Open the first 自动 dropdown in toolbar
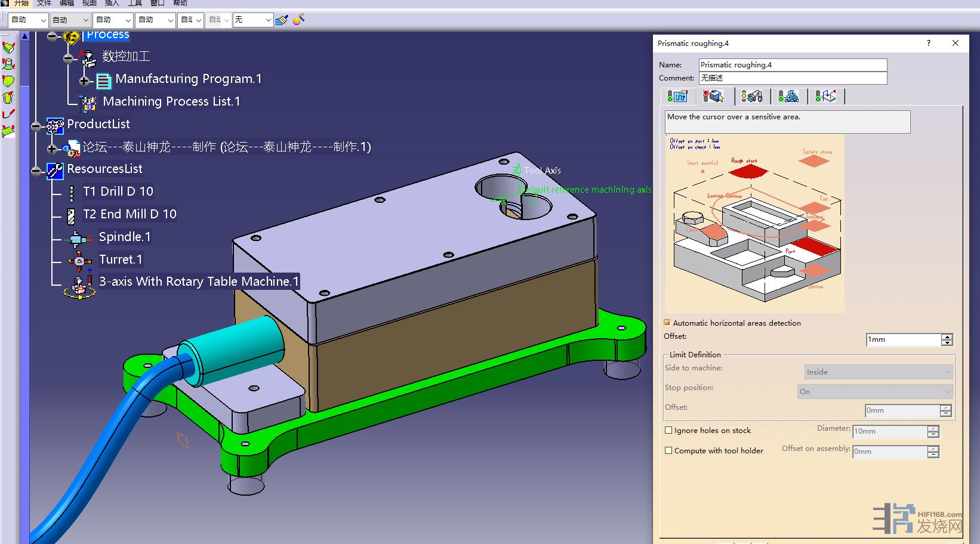This screenshot has height=544, width=980. [x=29, y=20]
